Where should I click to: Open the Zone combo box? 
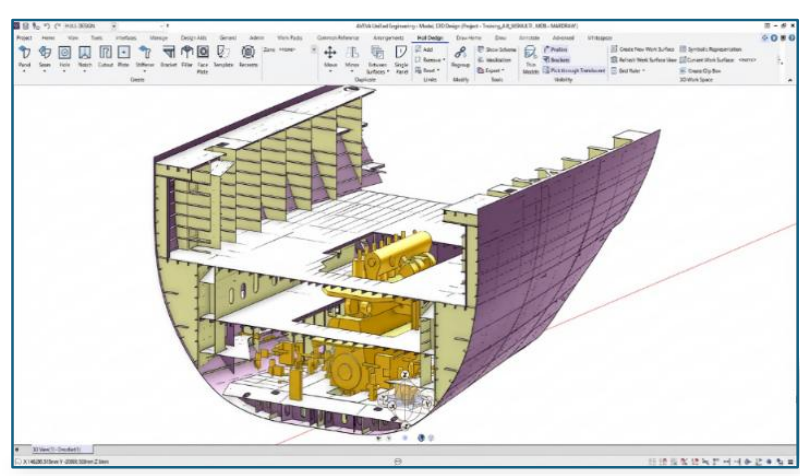[x=296, y=49]
